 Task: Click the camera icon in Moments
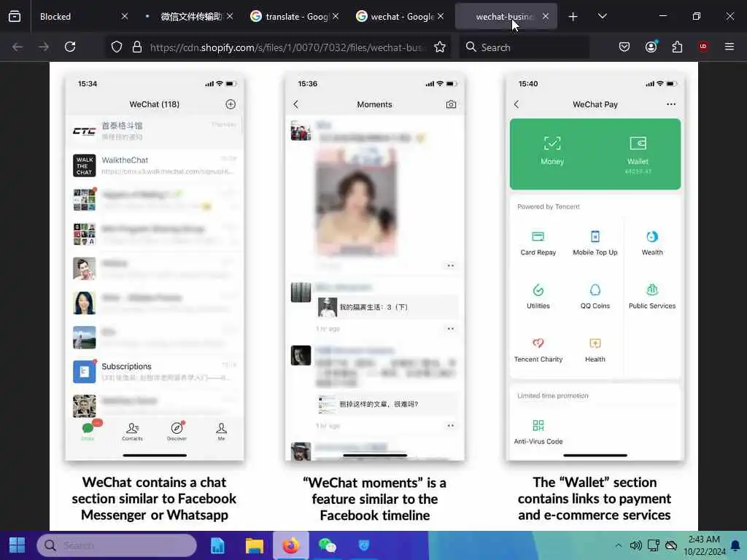point(451,104)
